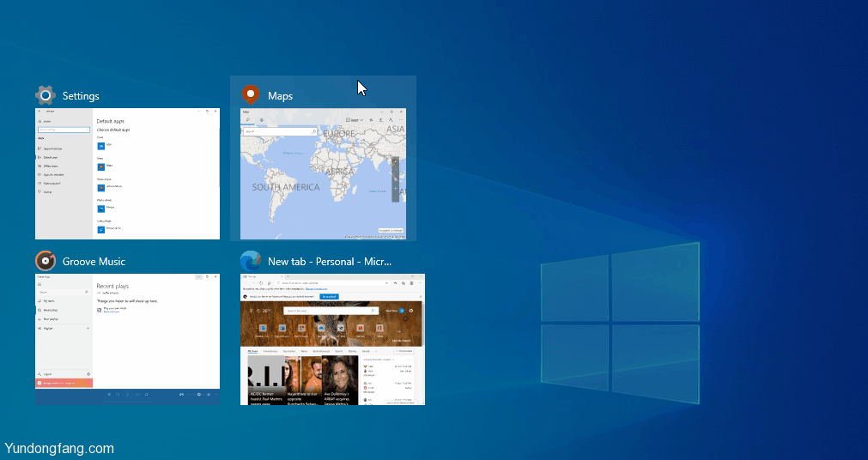
Task: Click the "New tab - Personal" title
Action: [330, 261]
